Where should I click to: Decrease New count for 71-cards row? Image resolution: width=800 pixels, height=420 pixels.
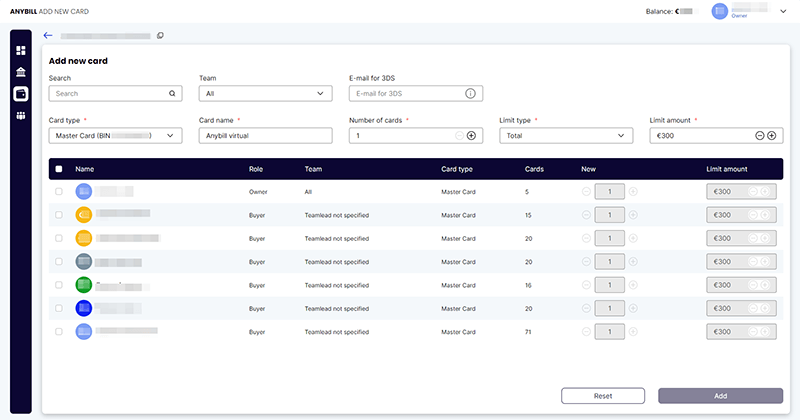click(586, 332)
